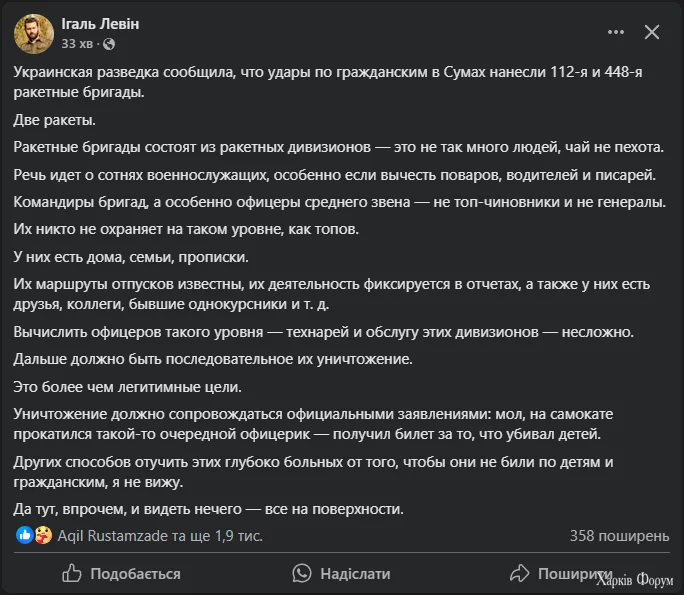Click the care reaction emoji icon
This screenshot has width=684, height=595.
(43, 535)
